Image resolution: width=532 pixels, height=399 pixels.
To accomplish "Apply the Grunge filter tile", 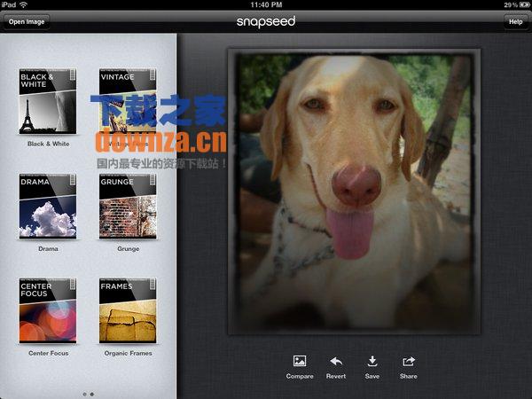I will (x=128, y=206).
